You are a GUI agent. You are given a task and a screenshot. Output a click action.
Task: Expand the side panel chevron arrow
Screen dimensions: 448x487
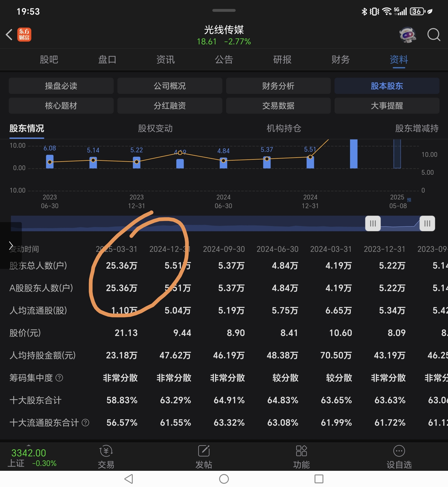click(x=11, y=245)
